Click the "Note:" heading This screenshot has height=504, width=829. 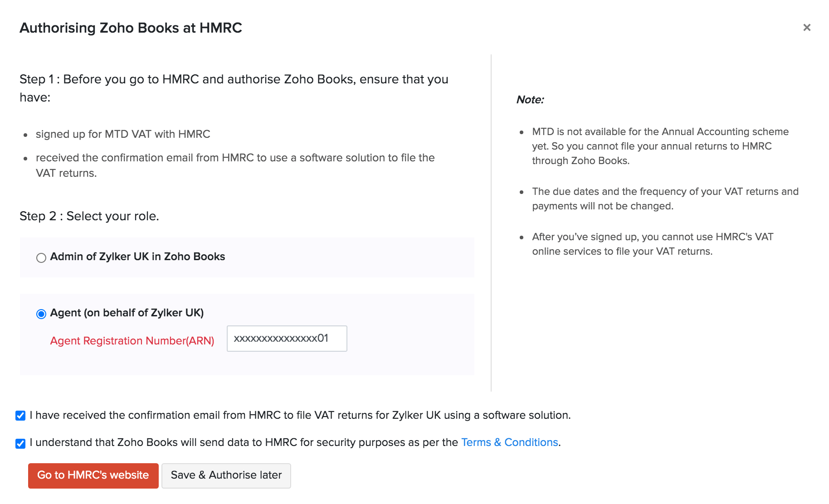pyautogui.click(x=530, y=100)
